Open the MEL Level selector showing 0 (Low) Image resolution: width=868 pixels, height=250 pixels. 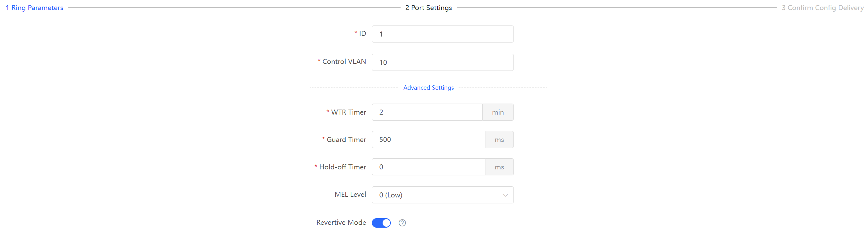[443, 195]
